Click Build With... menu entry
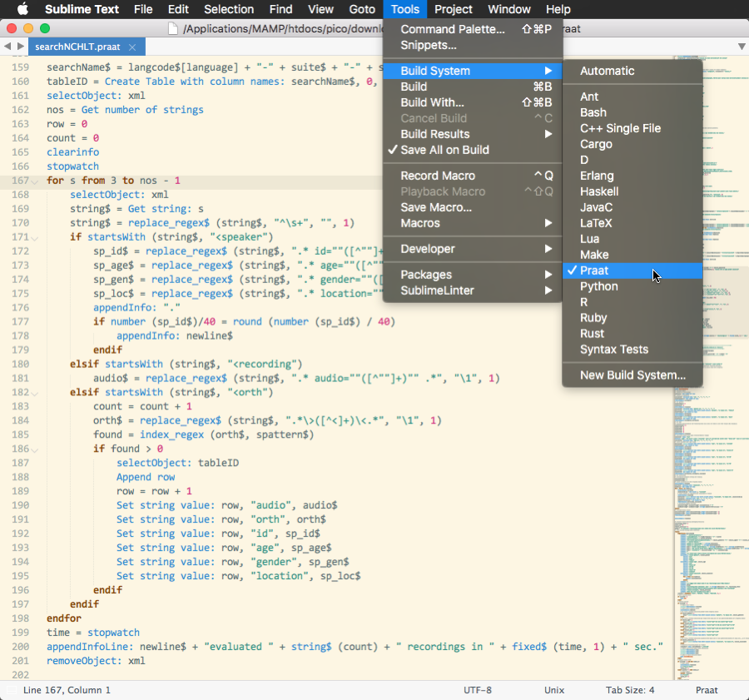749x700 pixels. click(473, 102)
